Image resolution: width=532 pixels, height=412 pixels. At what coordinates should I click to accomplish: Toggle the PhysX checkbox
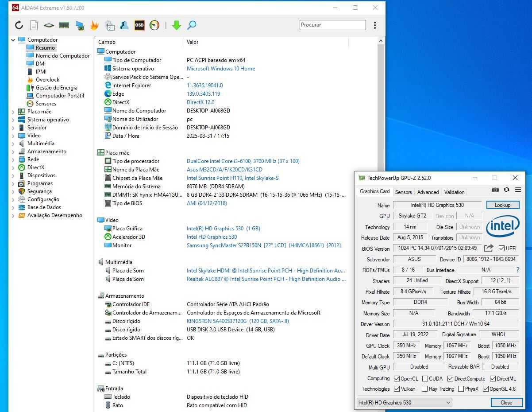461,389
